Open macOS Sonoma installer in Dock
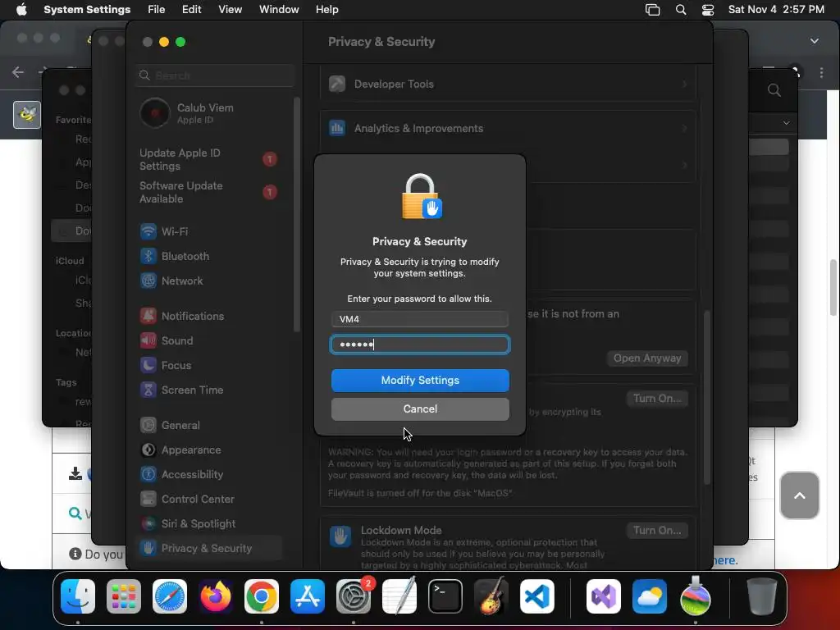 696,596
